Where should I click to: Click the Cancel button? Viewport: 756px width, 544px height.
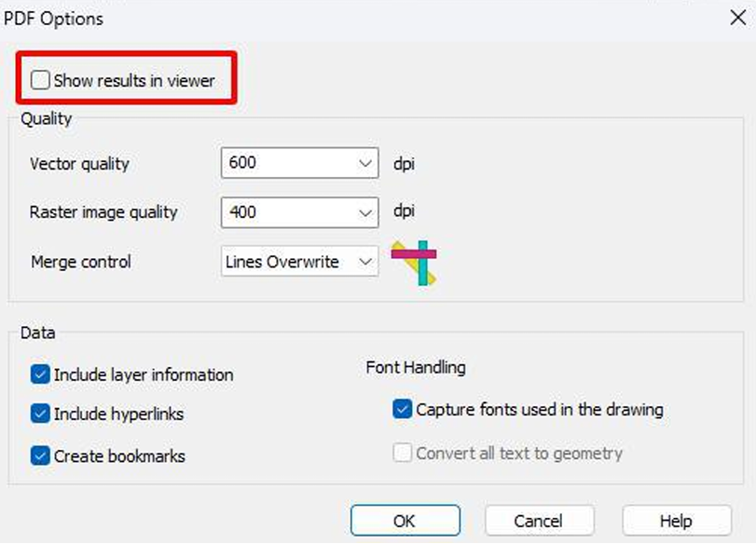coord(540,521)
